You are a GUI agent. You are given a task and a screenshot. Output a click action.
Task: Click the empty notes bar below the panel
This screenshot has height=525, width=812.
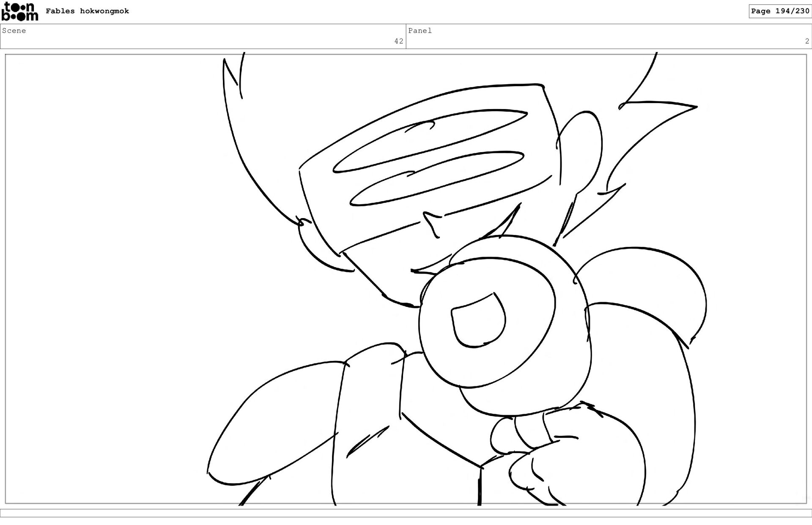point(406,513)
